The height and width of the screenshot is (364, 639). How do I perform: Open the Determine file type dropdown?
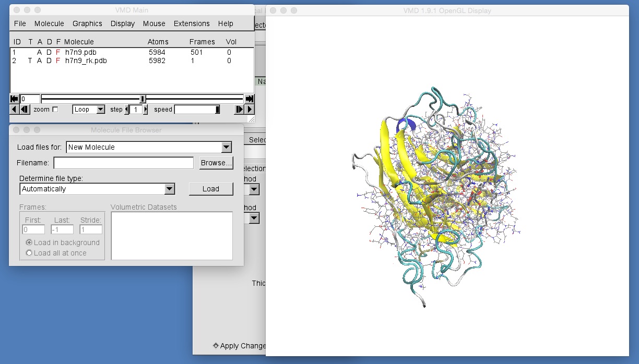168,189
